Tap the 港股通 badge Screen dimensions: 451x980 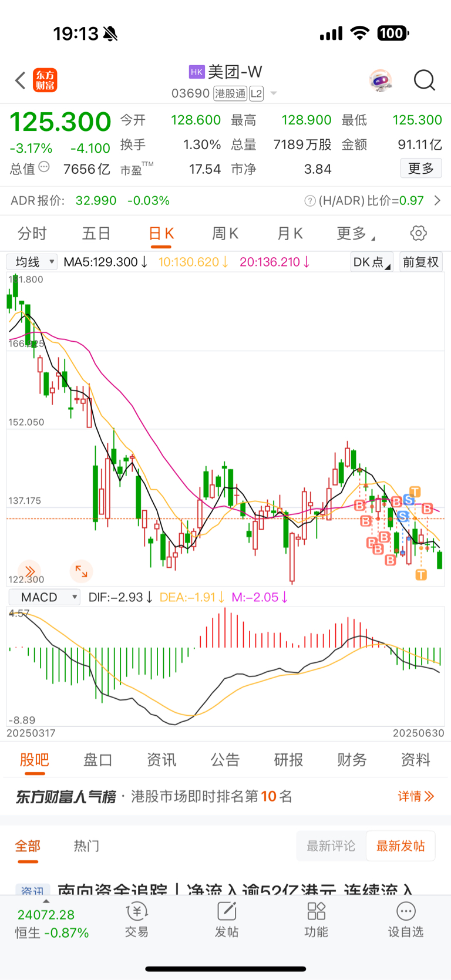point(230,93)
